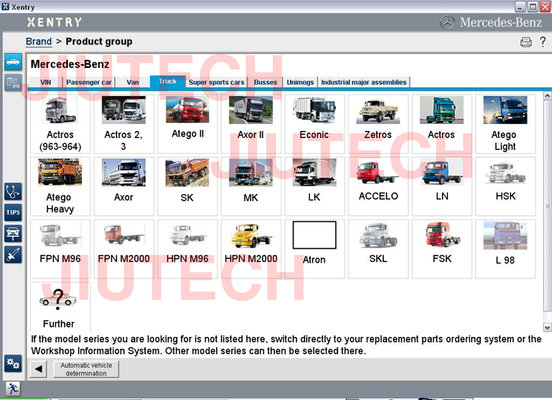The height and width of the screenshot is (400, 552).
Task: Click the gears settings icon
Action: [x=13, y=363]
